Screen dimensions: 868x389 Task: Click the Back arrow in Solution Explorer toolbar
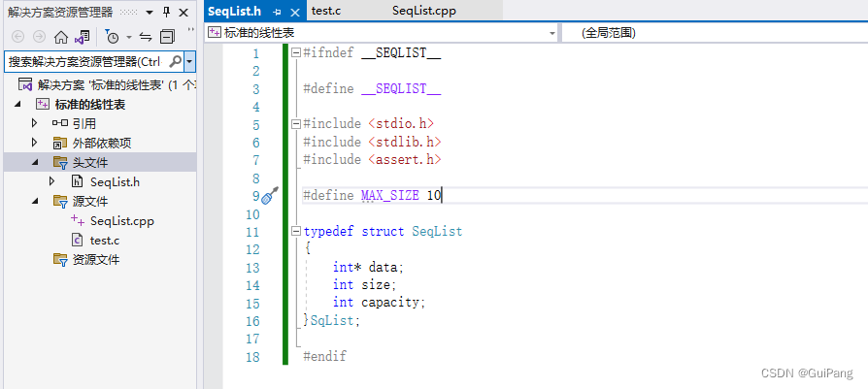[x=18, y=37]
